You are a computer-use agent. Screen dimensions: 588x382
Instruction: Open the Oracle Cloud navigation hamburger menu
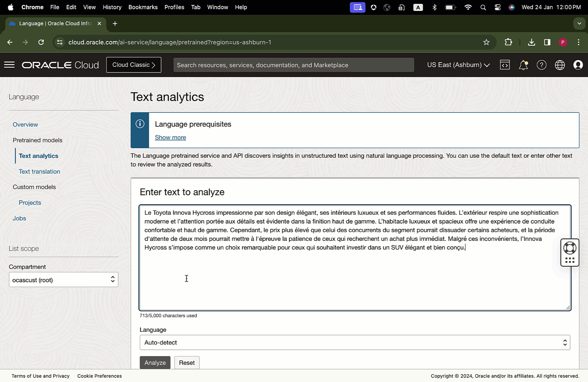click(x=9, y=65)
